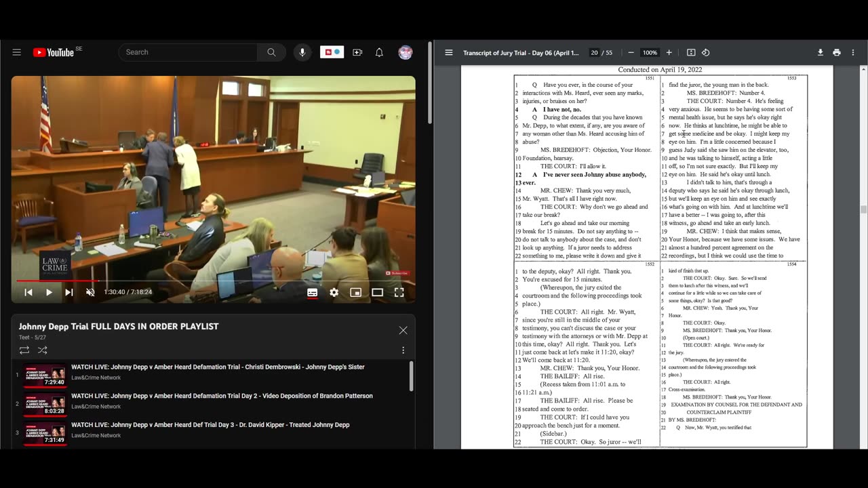This screenshot has width=868, height=488.
Task: Switch the player to miniplayer
Action: (355, 292)
